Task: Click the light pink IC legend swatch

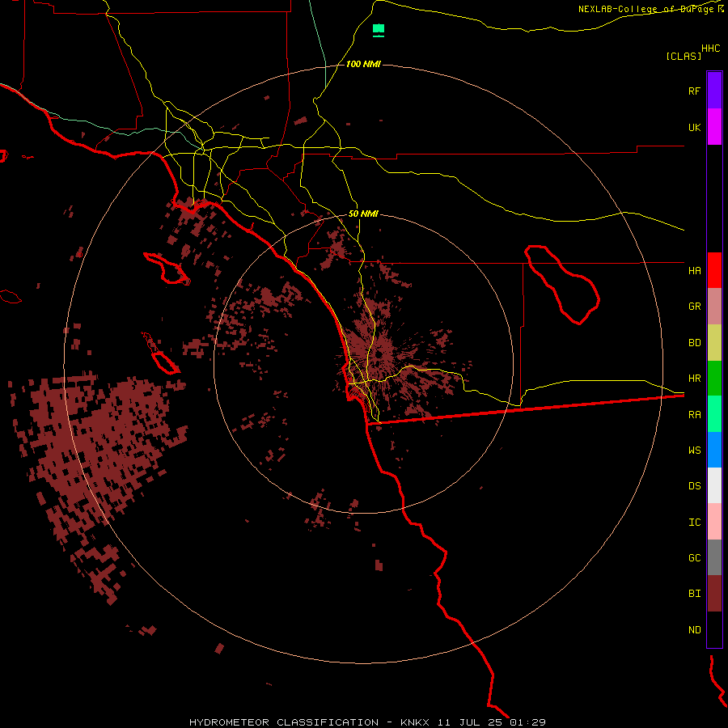Action: click(714, 522)
